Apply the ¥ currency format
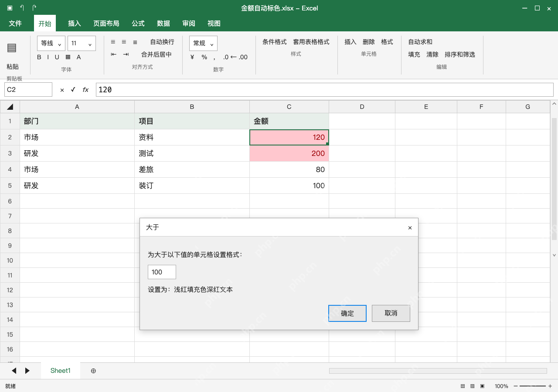 pyautogui.click(x=192, y=57)
